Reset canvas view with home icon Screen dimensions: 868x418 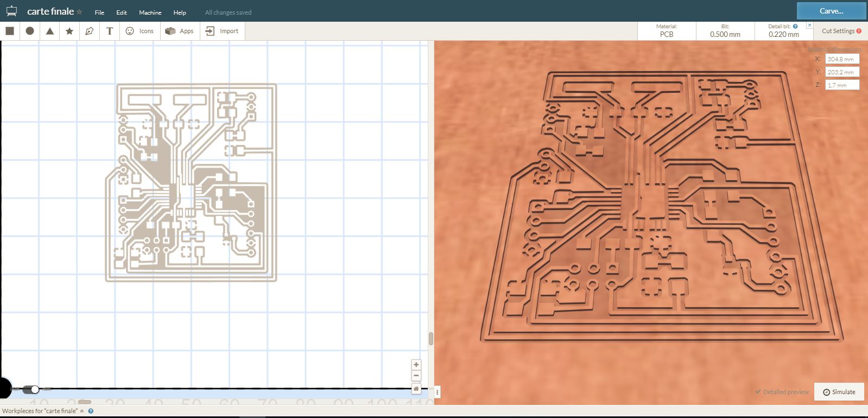click(x=416, y=389)
